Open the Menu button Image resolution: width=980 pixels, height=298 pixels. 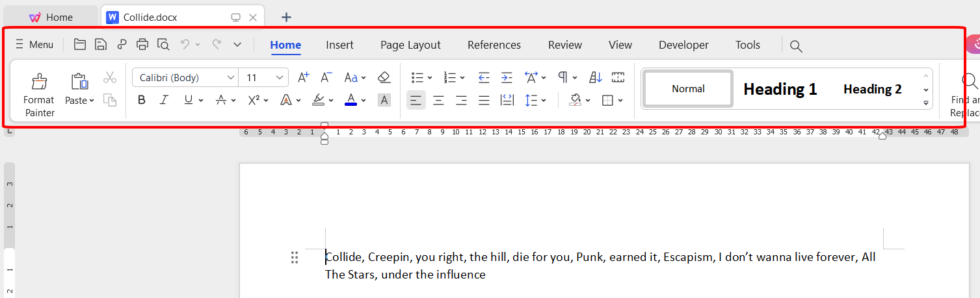click(34, 45)
